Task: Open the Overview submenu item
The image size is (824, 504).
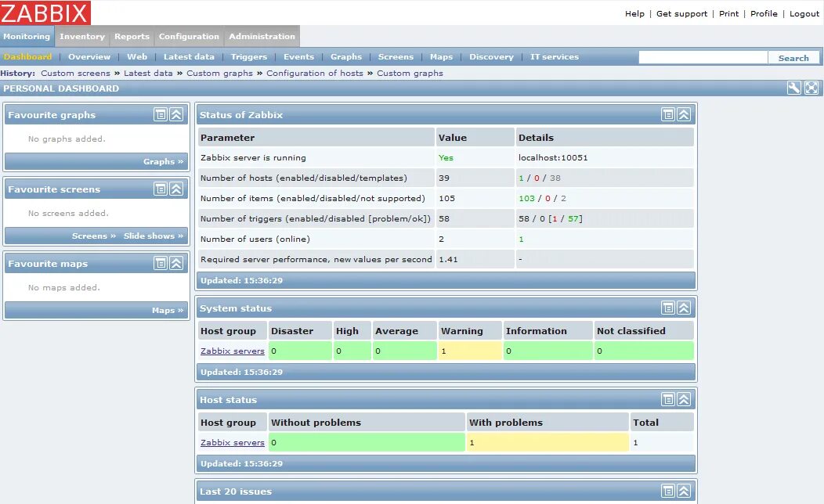Action: click(89, 56)
